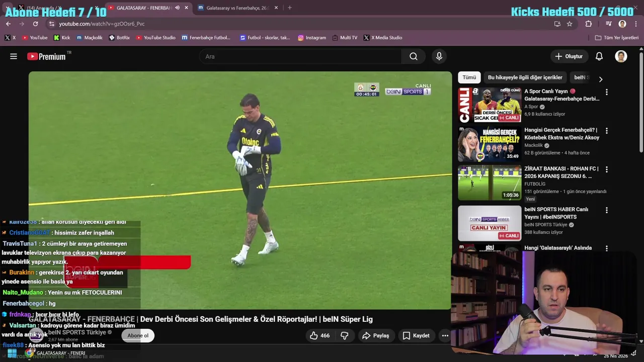Reload the page with refresh icon

(x=35, y=24)
